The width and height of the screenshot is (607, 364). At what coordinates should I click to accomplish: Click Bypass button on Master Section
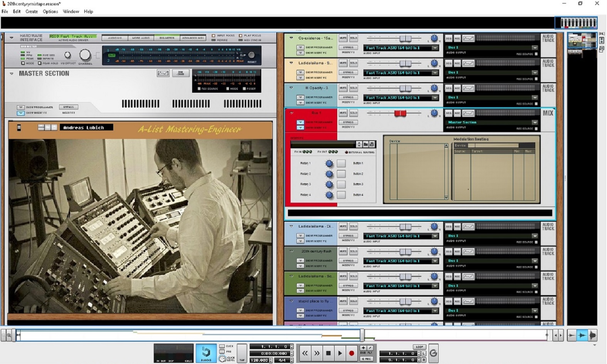[69, 107]
